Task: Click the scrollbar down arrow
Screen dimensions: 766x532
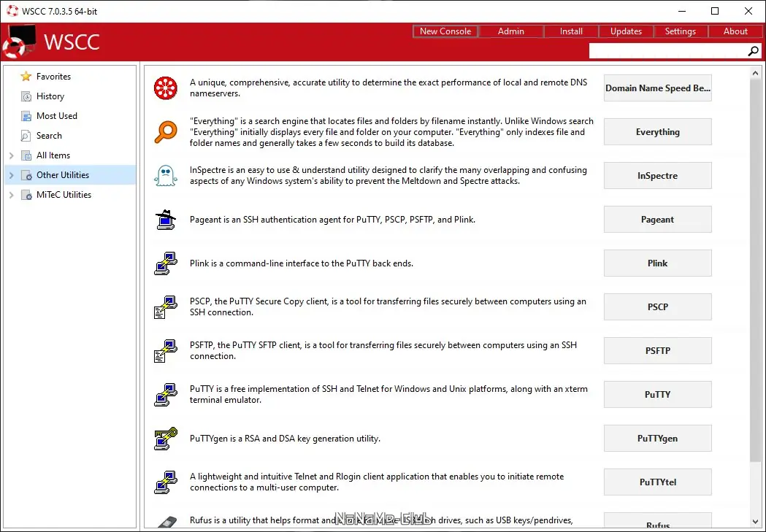Action: [x=755, y=522]
